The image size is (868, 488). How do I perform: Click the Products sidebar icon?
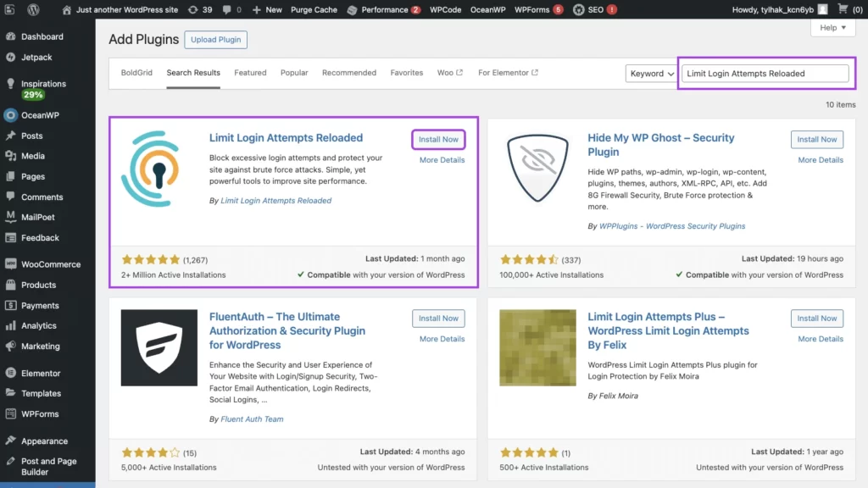coord(10,285)
